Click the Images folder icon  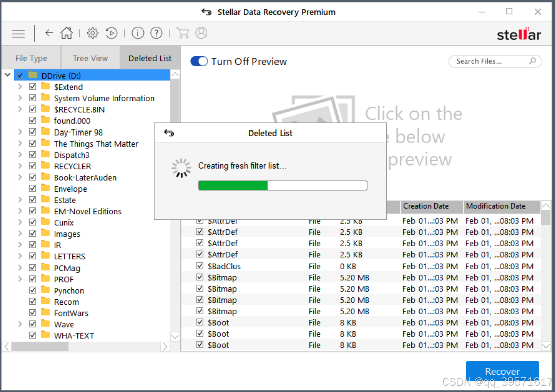click(x=45, y=233)
